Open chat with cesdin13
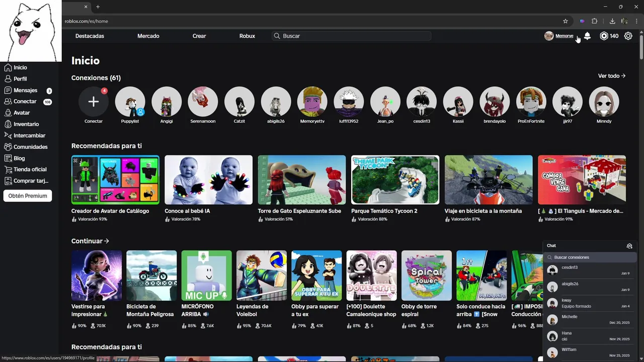Screen dimensions: 644x362 [590, 270]
